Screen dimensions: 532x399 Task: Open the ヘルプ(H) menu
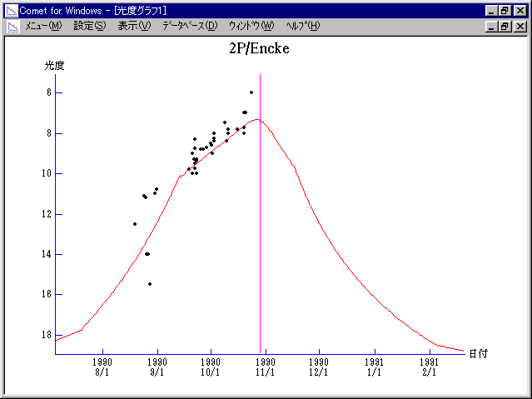tap(303, 26)
